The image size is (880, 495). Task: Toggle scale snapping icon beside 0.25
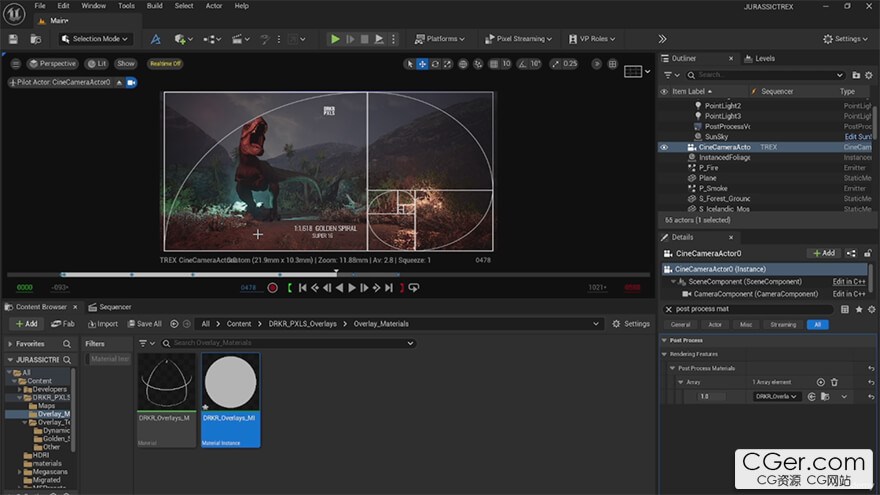556,64
